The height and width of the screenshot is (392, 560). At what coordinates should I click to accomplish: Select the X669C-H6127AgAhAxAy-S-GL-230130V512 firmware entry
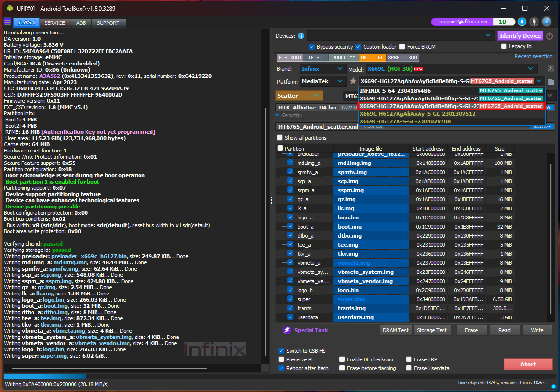pyautogui.click(x=452, y=114)
